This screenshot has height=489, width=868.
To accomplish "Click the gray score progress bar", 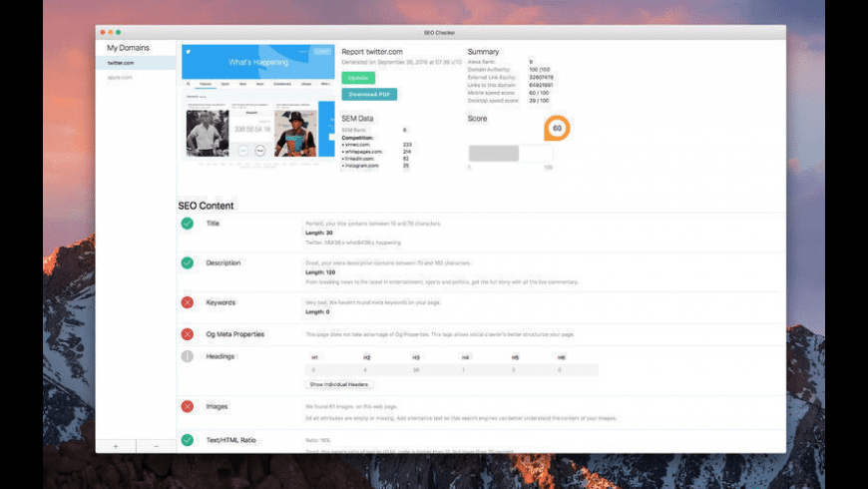I will 511,154.
